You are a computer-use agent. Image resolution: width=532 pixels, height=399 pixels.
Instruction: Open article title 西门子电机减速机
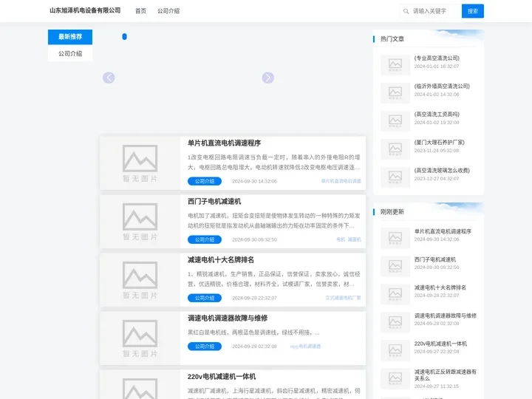tap(214, 202)
